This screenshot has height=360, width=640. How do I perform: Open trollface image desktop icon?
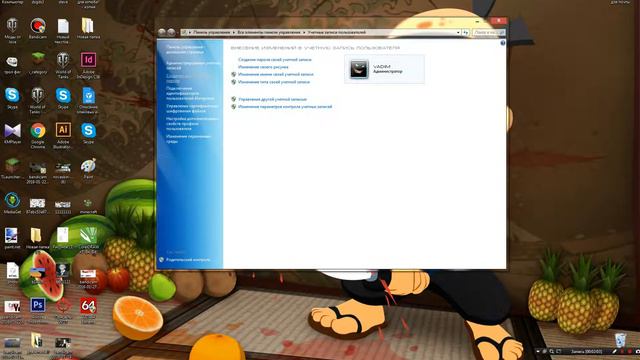[x=12, y=64]
